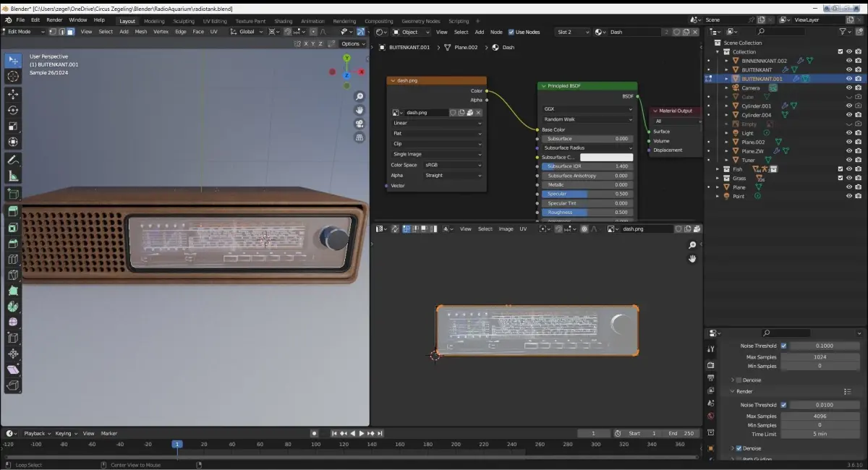Disable render for Tuner camera icon
This screenshot has height=470, width=868.
tap(858, 160)
